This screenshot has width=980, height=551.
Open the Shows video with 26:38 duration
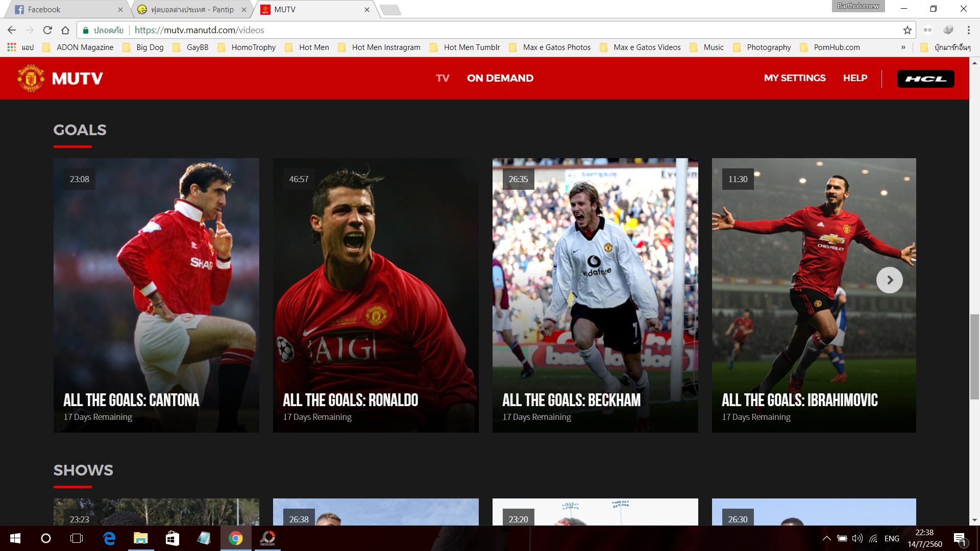click(376, 512)
